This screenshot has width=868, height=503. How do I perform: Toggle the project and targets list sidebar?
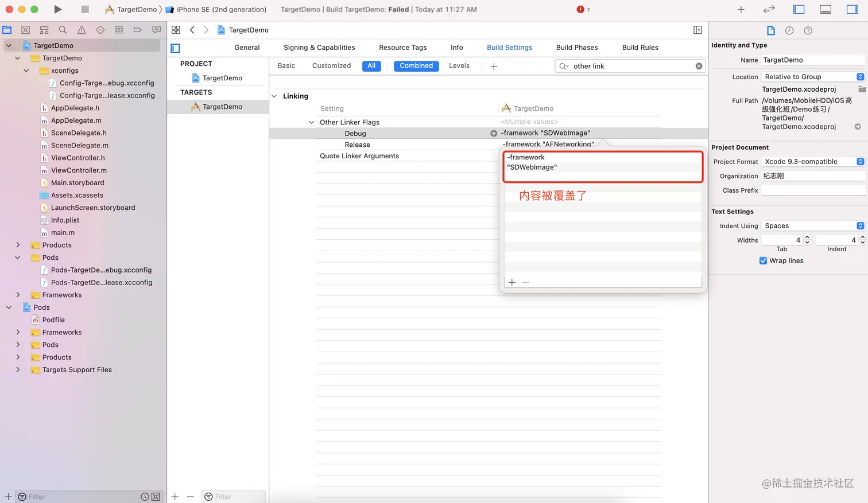[176, 48]
